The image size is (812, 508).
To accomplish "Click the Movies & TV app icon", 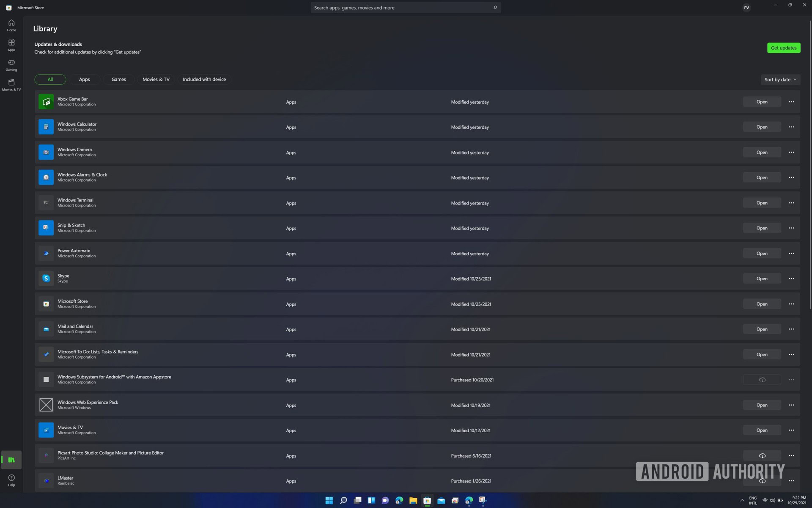I will tap(46, 430).
